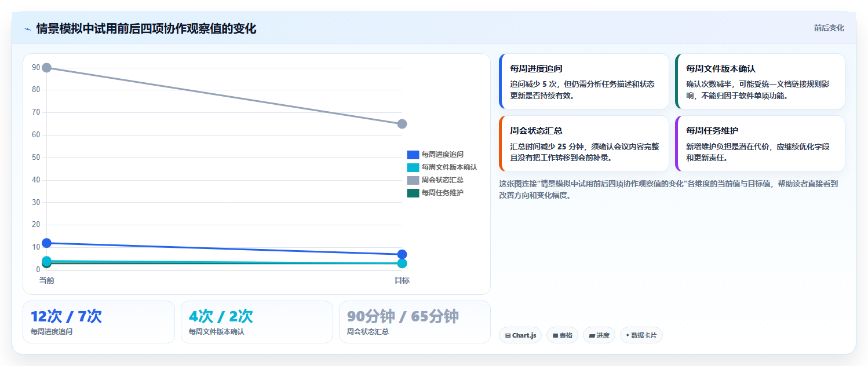Screen dimensions: 868x366
Task: Click the blue data point at 12 on 当前
Action: (47, 243)
